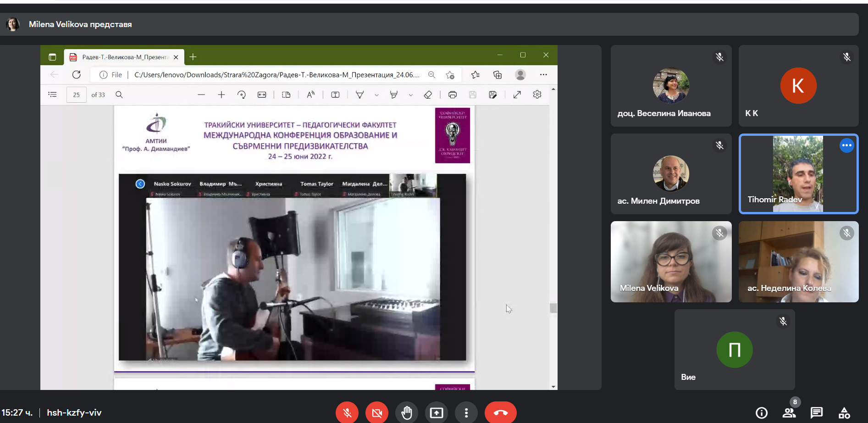This screenshot has height=423, width=868.
Task: Click ас. Милен Димитров's avatar
Action: tap(671, 173)
